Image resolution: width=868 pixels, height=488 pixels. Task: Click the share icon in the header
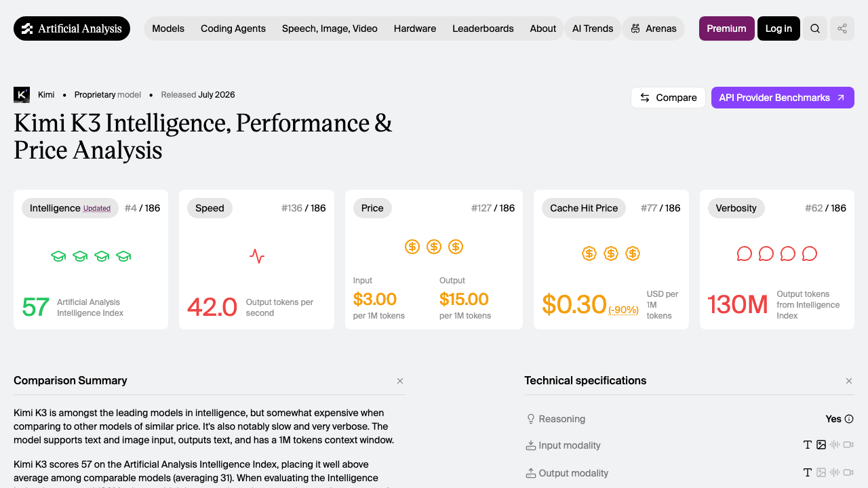[842, 28]
